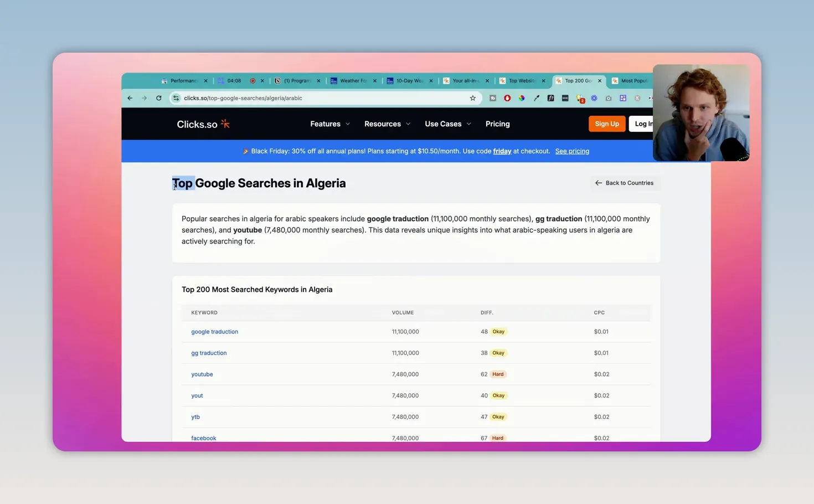Switch to the Most Popular tab

(x=631, y=81)
